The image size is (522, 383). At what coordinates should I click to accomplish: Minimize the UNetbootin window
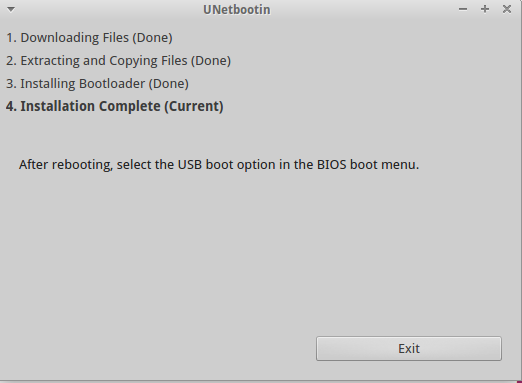point(463,9)
